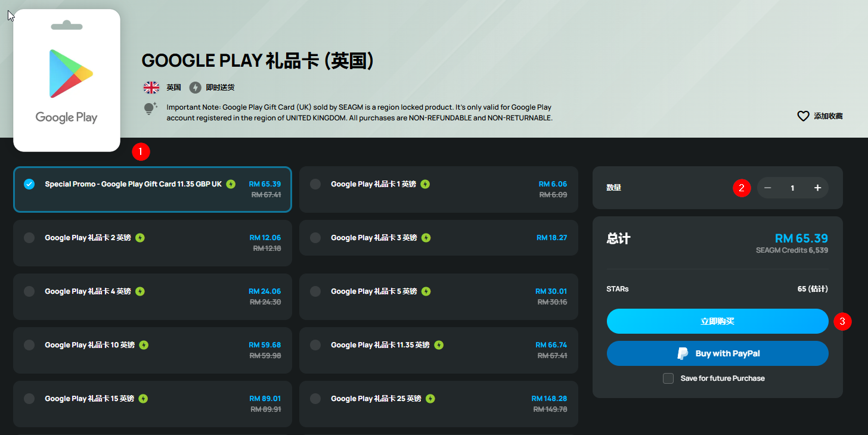Select the Special Promo 11.35 GBP radio button
The height and width of the screenshot is (435, 868).
coord(29,184)
